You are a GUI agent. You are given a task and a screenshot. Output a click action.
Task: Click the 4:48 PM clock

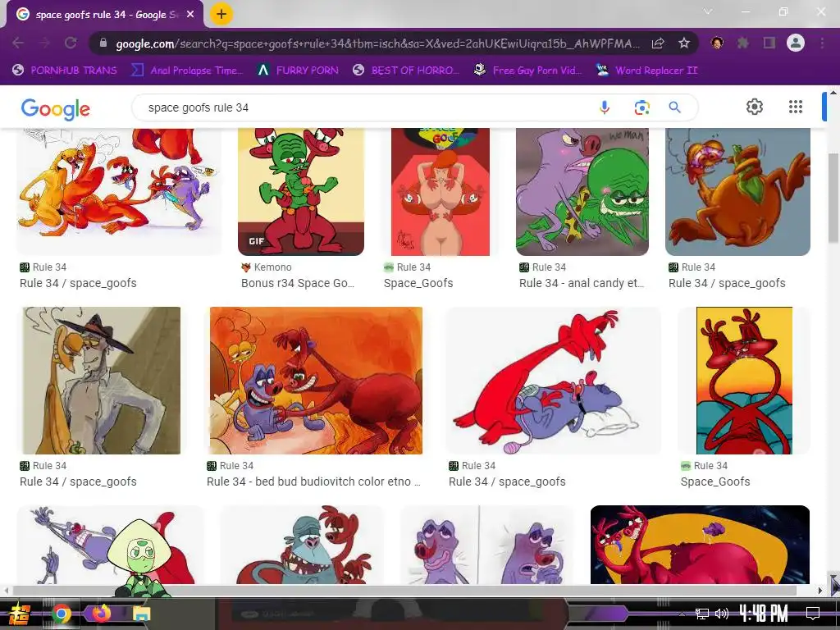click(764, 614)
